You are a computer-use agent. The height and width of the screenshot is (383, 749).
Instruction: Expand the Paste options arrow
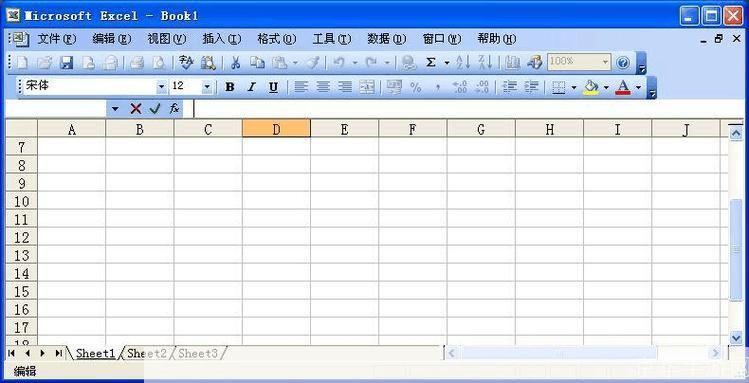[295, 63]
